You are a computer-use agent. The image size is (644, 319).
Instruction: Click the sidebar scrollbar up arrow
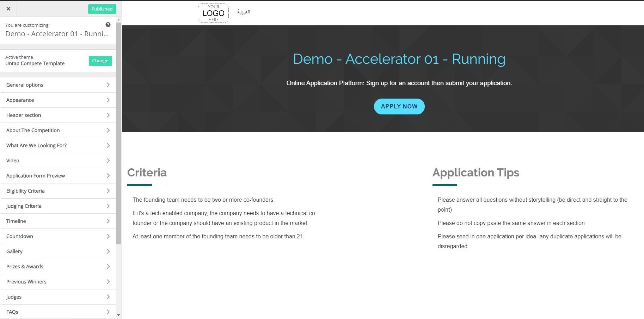pos(119,20)
